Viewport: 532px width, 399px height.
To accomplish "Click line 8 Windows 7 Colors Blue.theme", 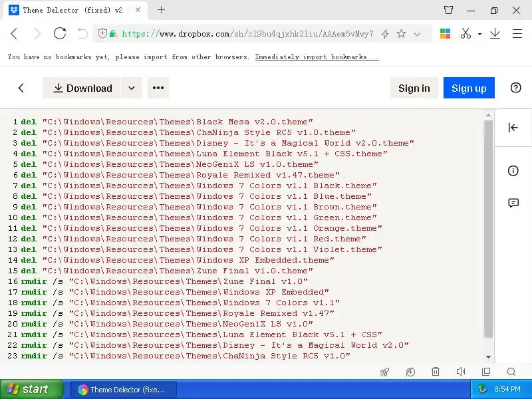I will click(x=207, y=196).
